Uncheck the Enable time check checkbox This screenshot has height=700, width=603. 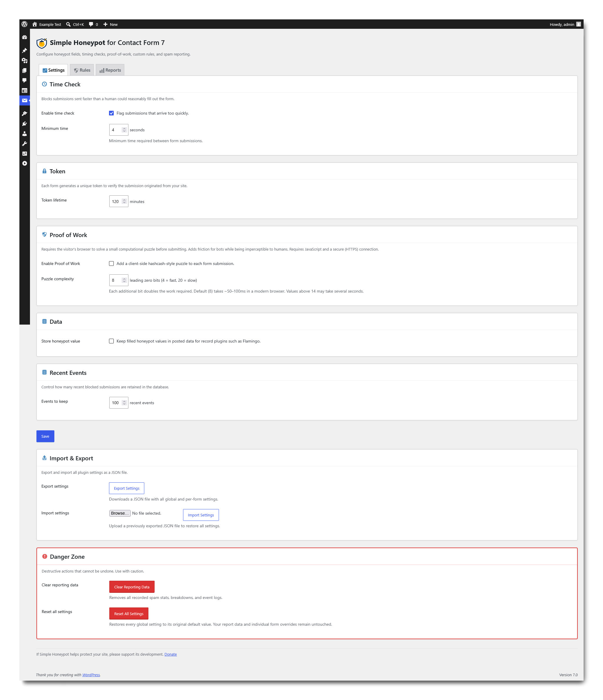point(111,113)
